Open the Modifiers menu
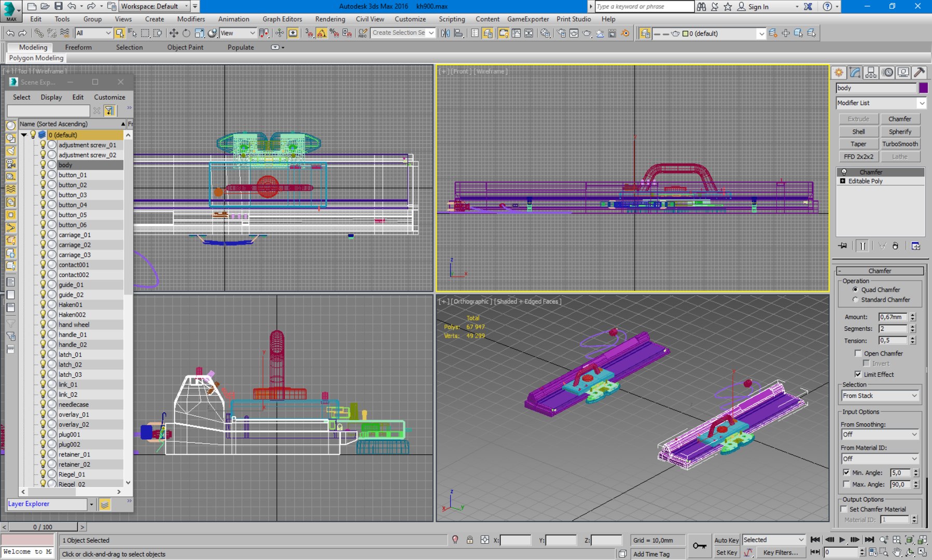932x560 pixels. click(191, 19)
